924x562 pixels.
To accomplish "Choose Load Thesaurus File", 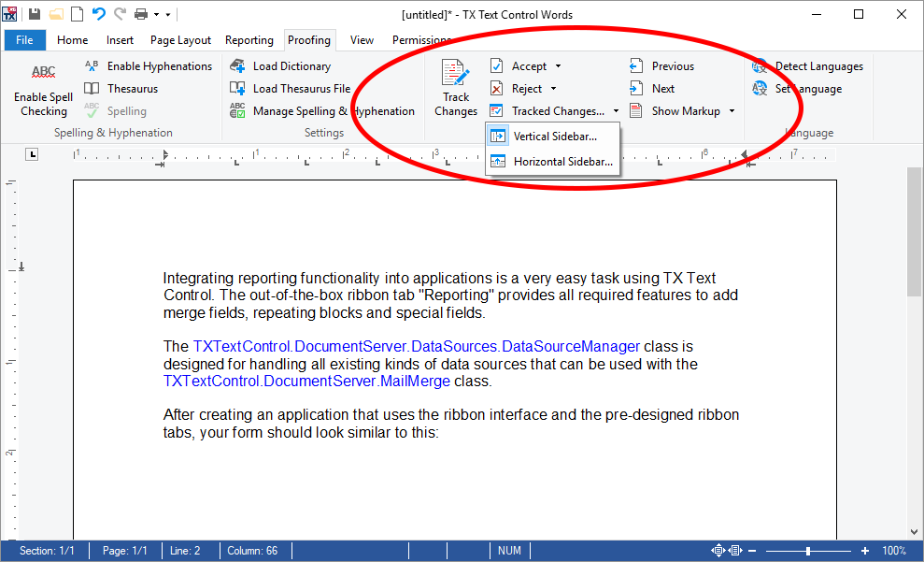I will (290, 89).
